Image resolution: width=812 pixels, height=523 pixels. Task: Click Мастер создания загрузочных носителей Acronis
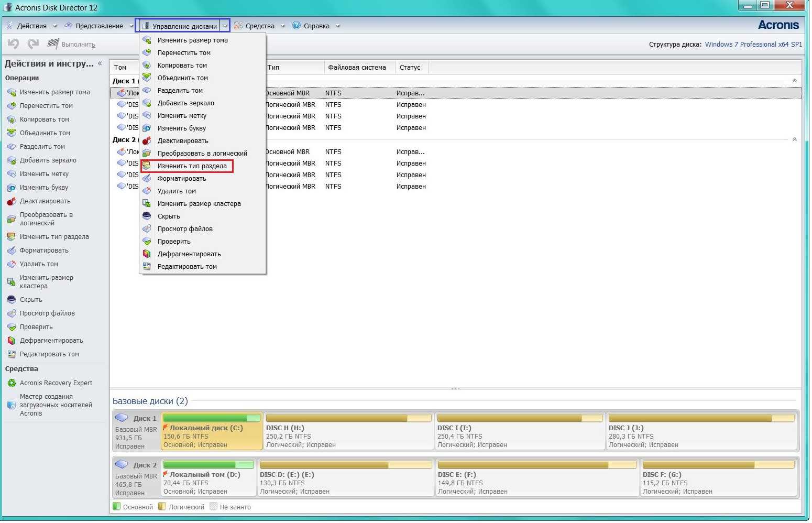(56, 405)
